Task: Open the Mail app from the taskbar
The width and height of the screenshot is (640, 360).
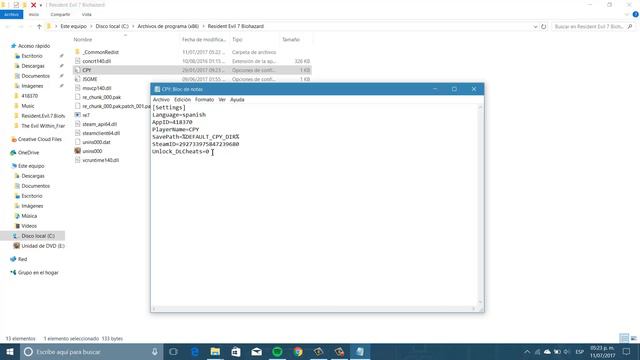Action: 256,352
